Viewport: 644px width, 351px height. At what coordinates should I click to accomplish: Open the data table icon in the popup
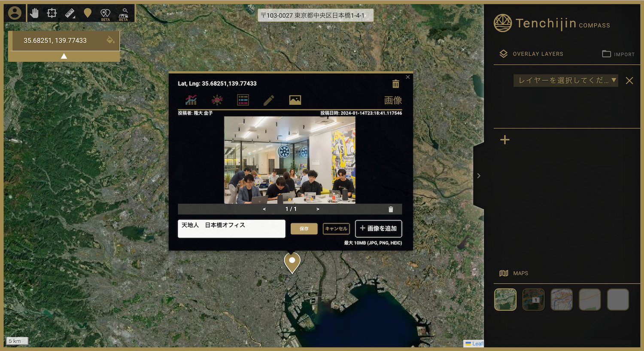click(243, 100)
